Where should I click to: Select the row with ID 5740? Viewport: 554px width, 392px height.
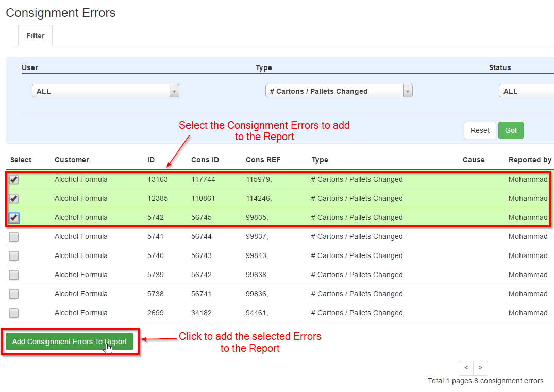click(x=13, y=255)
